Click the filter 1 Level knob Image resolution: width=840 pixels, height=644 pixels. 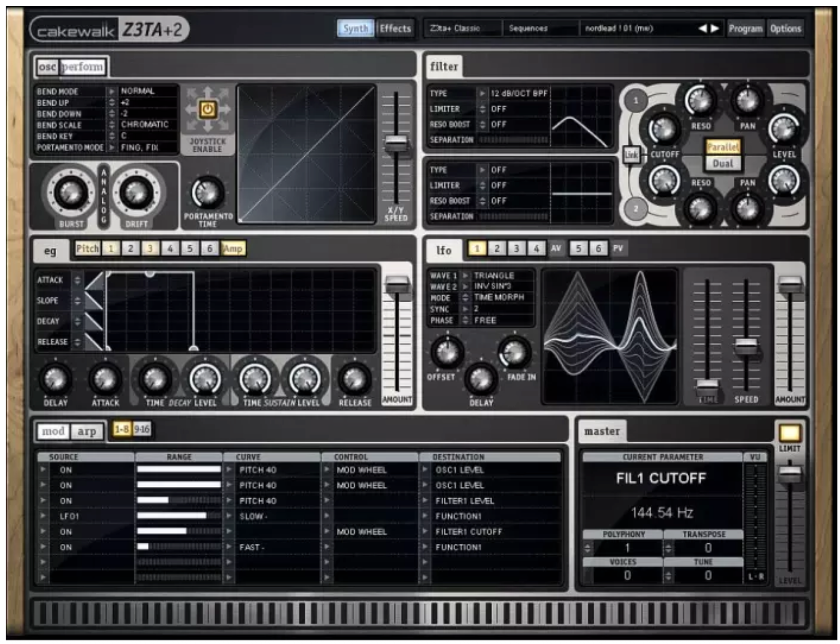(x=783, y=128)
